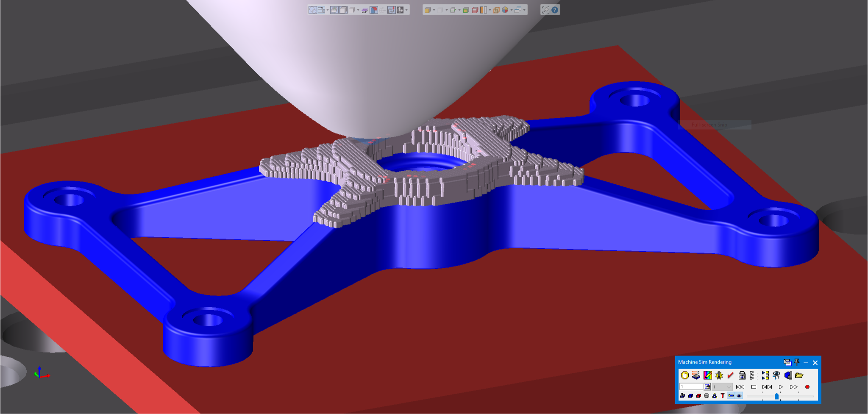
Task: Toggle the gray cylinder visibility icon
Action: 707,396
